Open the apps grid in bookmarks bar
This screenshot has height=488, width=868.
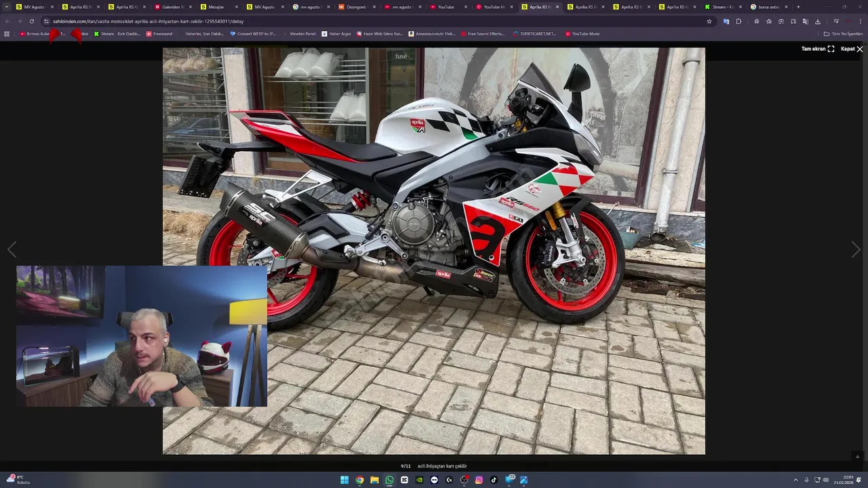coord(7,33)
